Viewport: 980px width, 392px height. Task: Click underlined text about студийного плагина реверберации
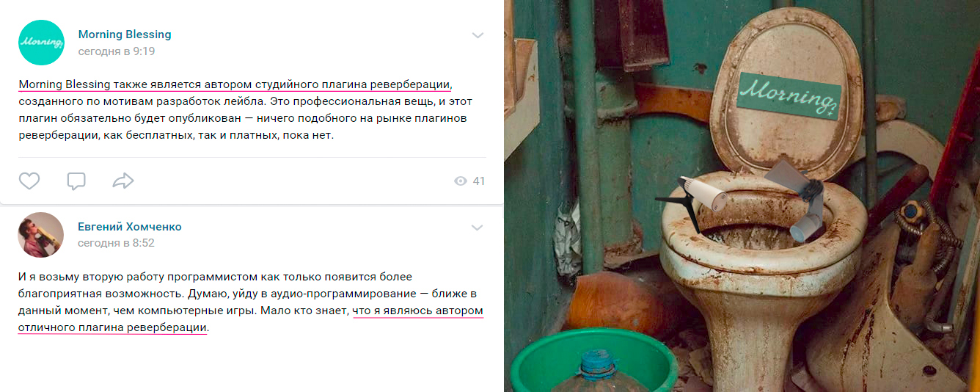235,84
